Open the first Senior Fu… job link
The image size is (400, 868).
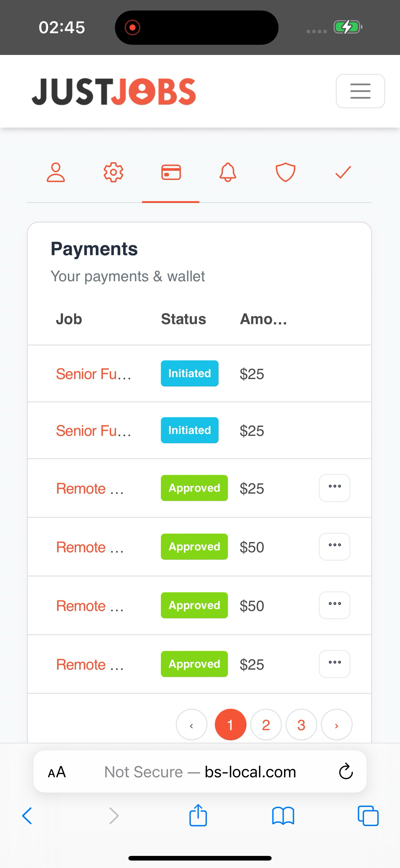(94, 374)
